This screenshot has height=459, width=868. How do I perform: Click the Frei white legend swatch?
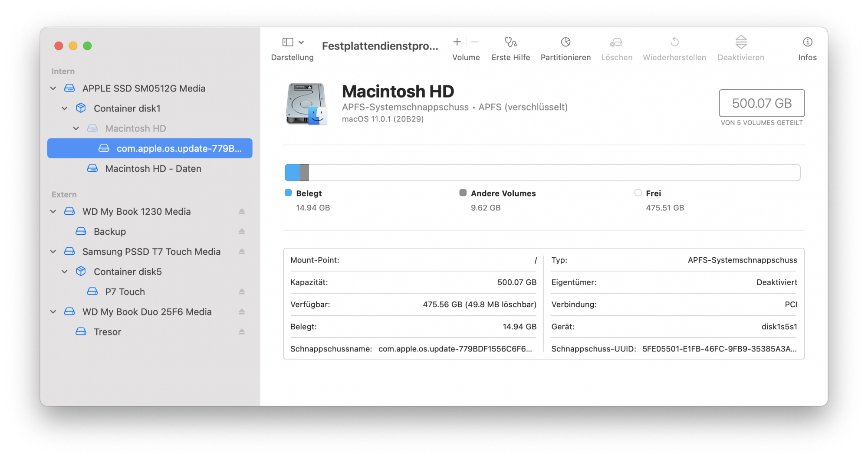coord(638,193)
